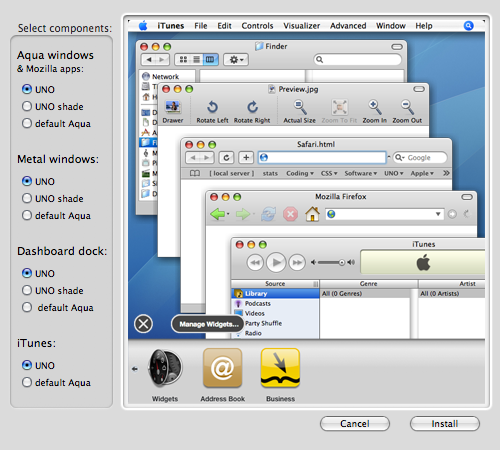
Task: Click Firefox red stop icon
Action: pos(290,214)
